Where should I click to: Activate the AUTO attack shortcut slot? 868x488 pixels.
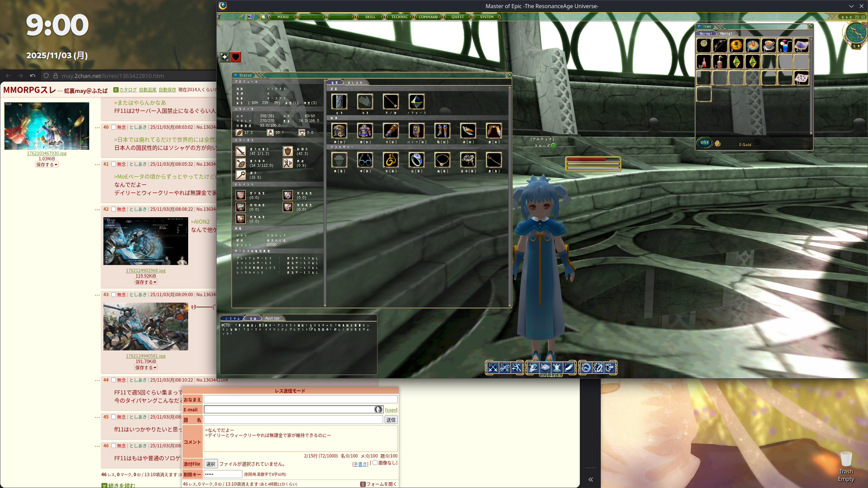(505, 368)
